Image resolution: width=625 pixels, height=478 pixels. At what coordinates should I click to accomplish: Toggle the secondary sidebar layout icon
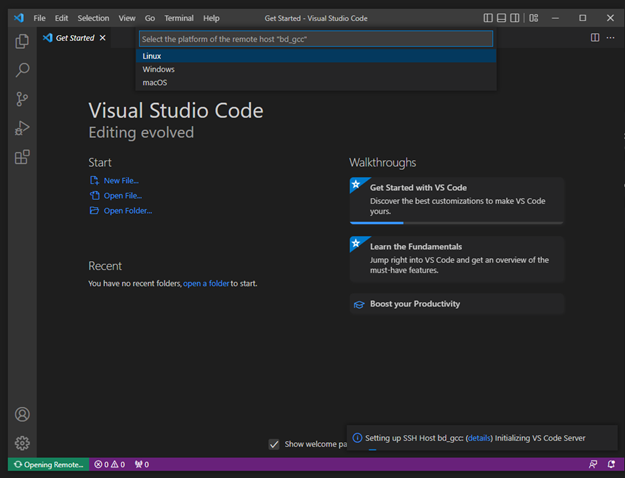point(515,18)
